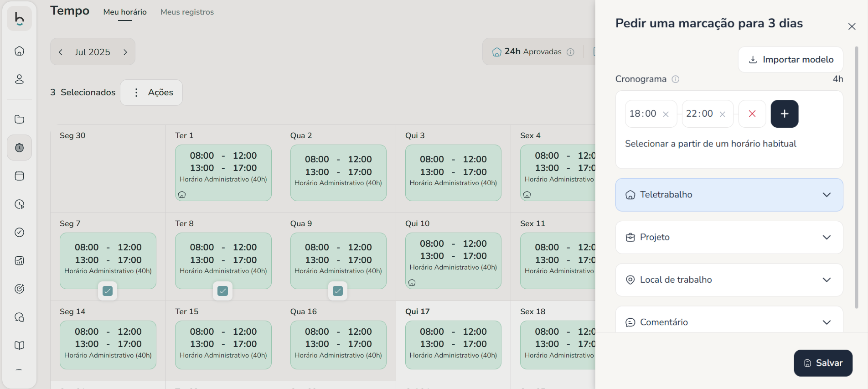This screenshot has width=868, height=389.
Task: Remove the time slot with red X
Action: pyautogui.click(x=752, y=114)
